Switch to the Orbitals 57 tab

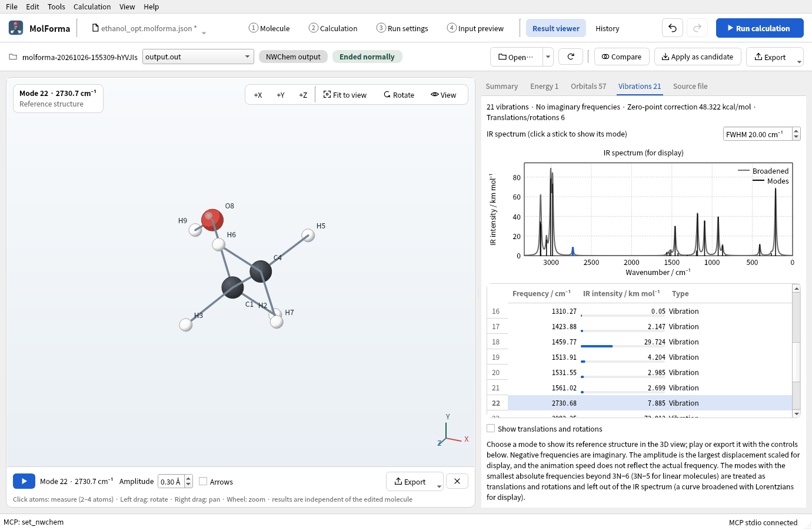(x=588, y=86)
